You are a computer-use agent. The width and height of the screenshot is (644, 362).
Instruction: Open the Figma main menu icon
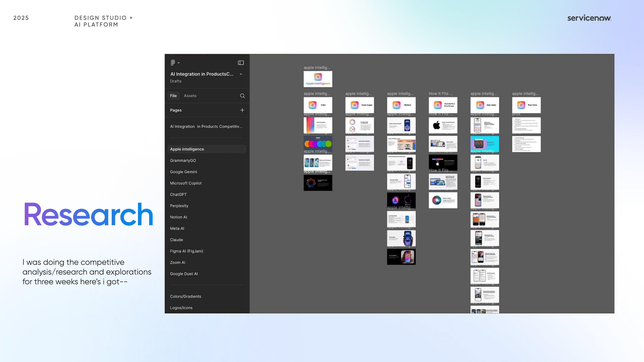tap(173, 62)
